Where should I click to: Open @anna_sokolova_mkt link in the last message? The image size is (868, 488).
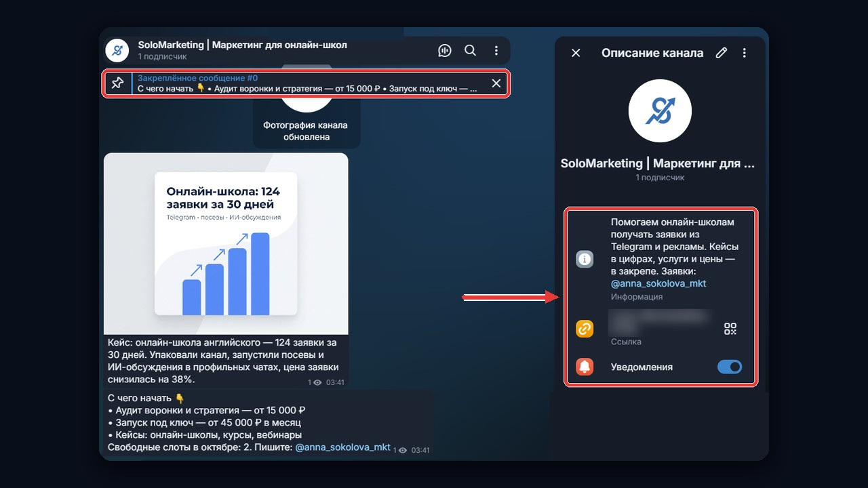(343, 447)
